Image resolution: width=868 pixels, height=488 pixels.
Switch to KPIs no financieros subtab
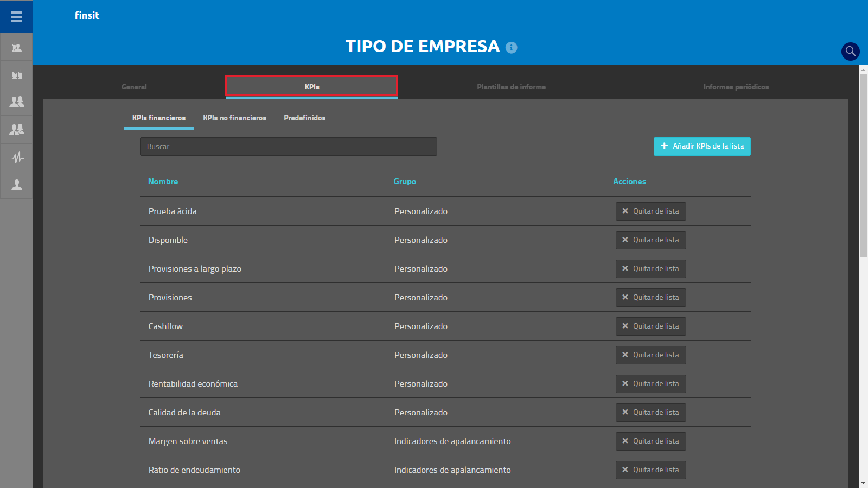235,118
